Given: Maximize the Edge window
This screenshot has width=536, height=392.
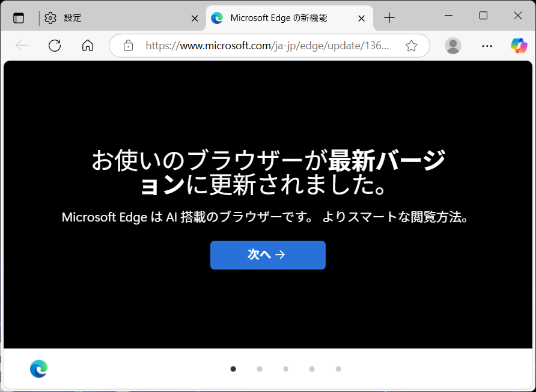Looking at the screenshot, I should (x=483, y=16).
